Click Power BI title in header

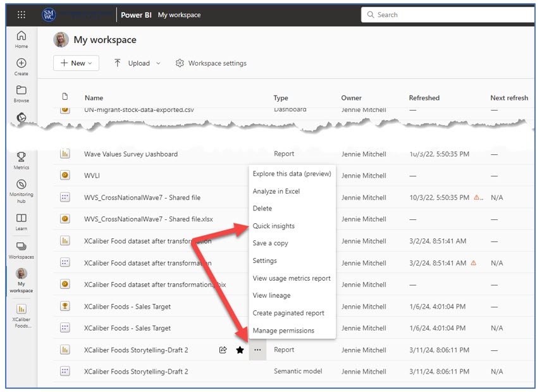click(x=136, y=15)
